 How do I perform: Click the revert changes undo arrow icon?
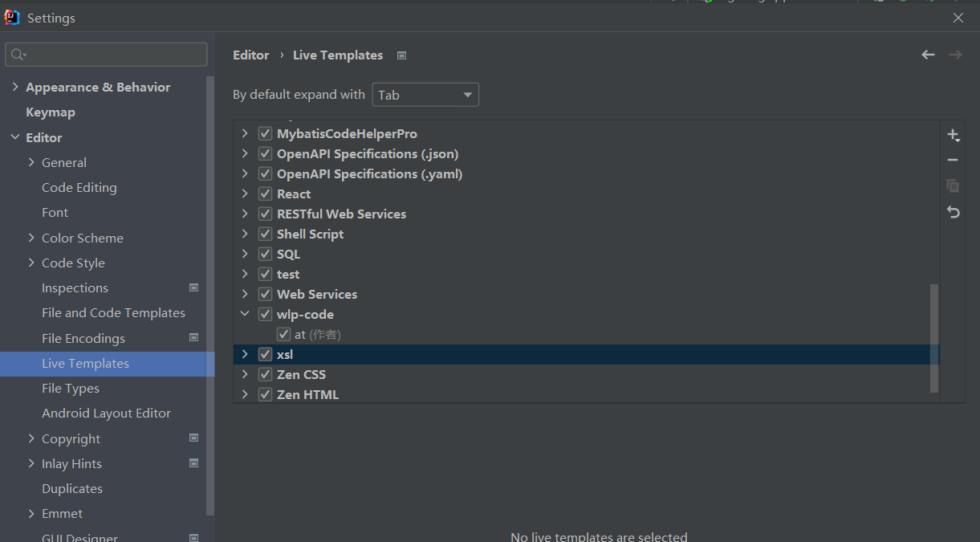[953, 212]
